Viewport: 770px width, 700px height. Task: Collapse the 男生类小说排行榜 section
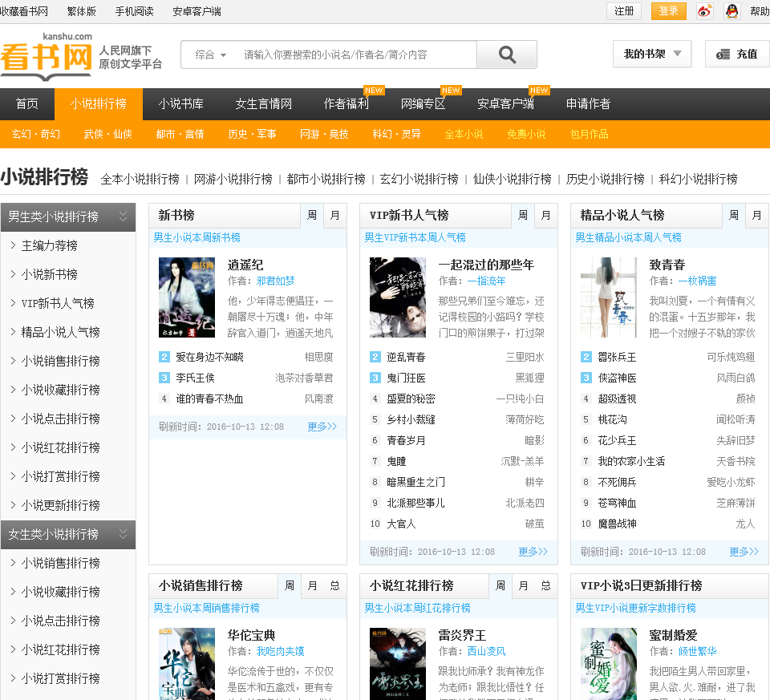(x=68, y=217)
